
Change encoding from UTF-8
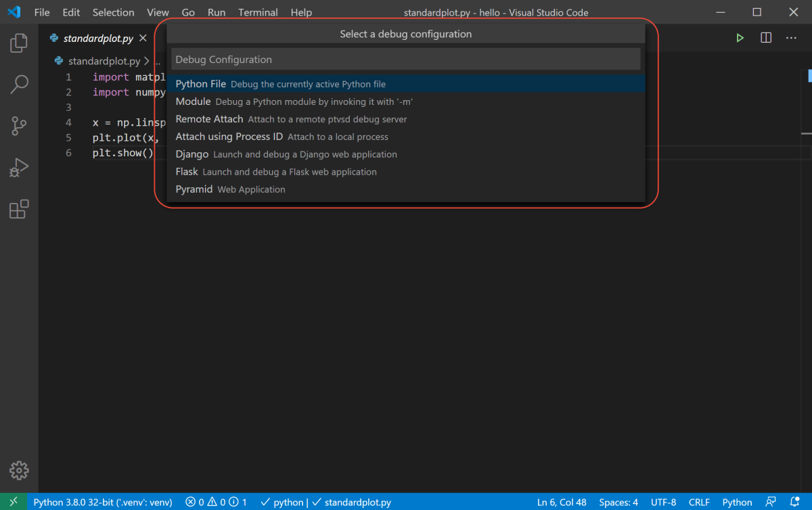click(x=663, y=502)
